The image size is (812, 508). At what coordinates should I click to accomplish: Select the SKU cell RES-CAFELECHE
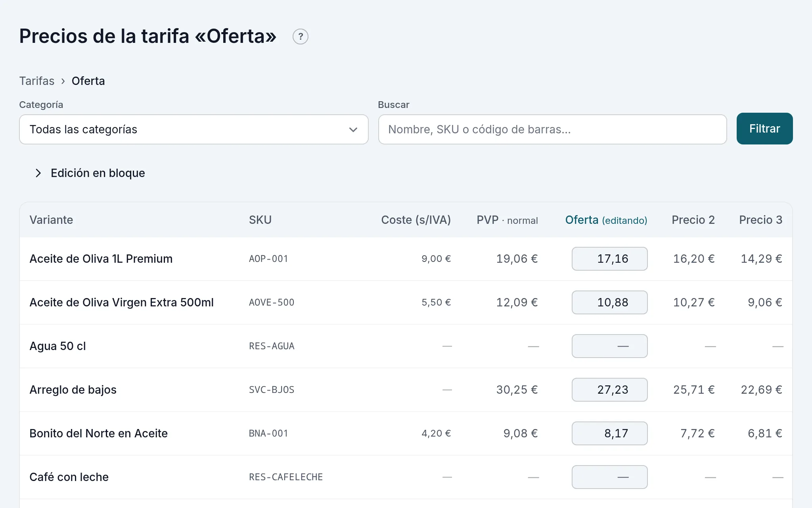[286, 477]
